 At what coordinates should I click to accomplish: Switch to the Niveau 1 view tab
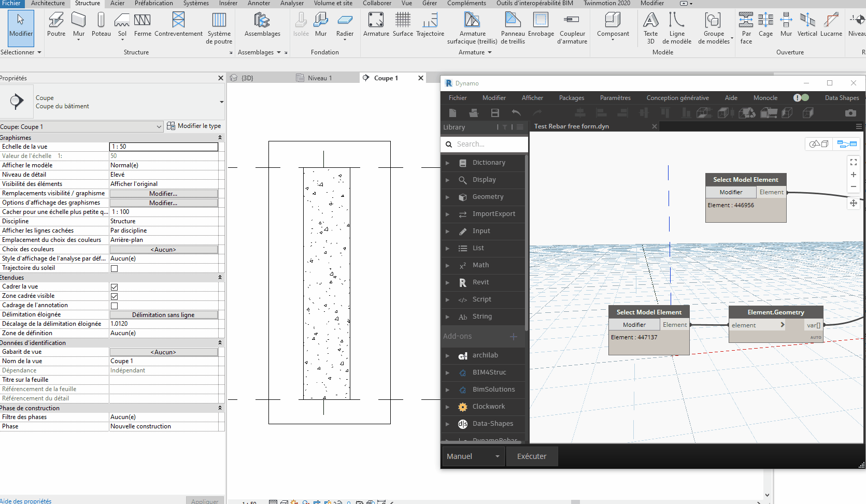(320, 78)
